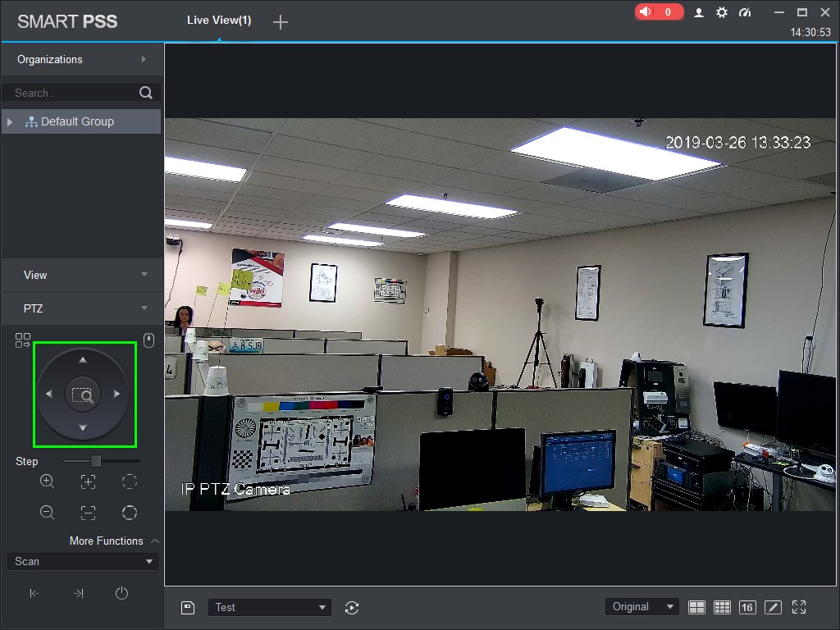Image resolution: width=840 pixels, height=630 pixels.
Task: Pan PTZ camera right
Action: click(x=116, y=394)
